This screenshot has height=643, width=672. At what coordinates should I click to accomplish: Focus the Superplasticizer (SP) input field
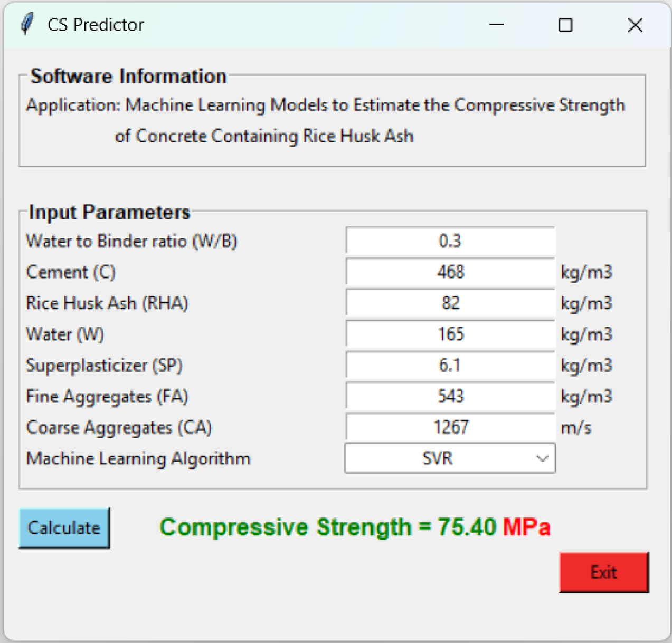[x=450, y=366]
